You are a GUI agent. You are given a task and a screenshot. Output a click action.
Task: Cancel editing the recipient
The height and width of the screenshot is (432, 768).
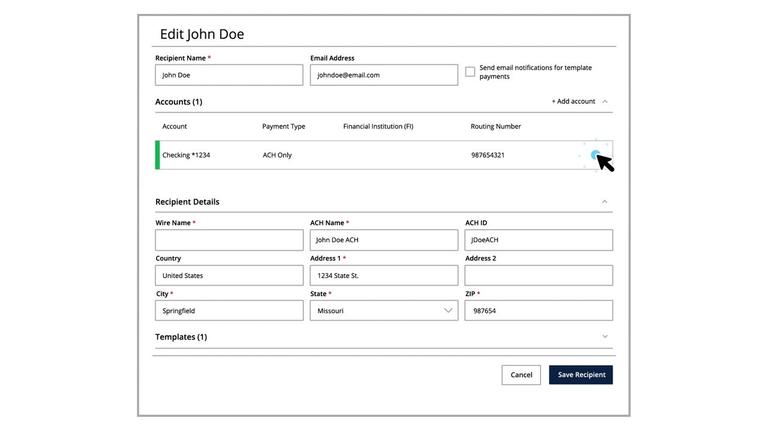tap(521, 375)
